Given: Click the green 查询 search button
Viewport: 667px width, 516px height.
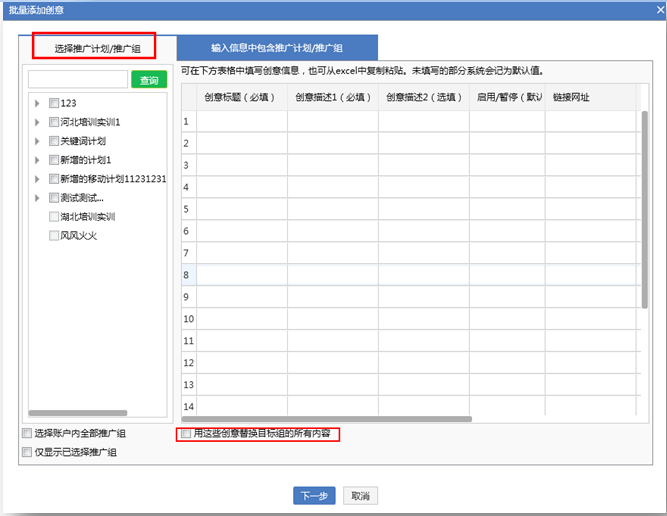Looking at the screenshot, I should click(x=149, y=80).
